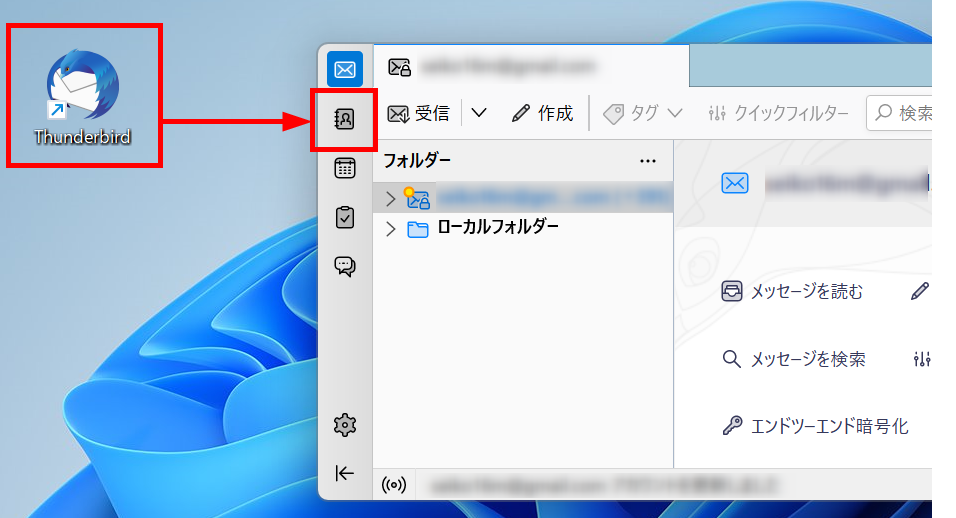This screenshot has height=518, width=956.
Task: Click 作成 to compose a new message
Action: click(x=542, y=113)
